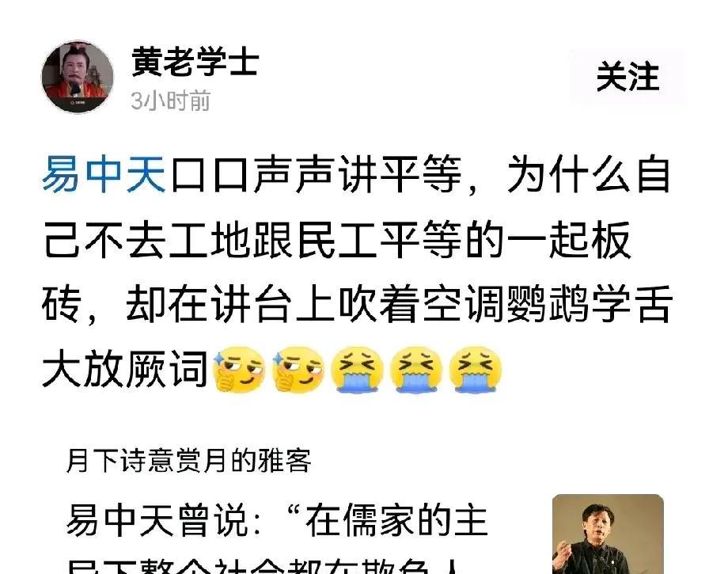Viewport: 728px width, 574px height.
Task: Click post text 口口声声讲平等
Action: 317,175
